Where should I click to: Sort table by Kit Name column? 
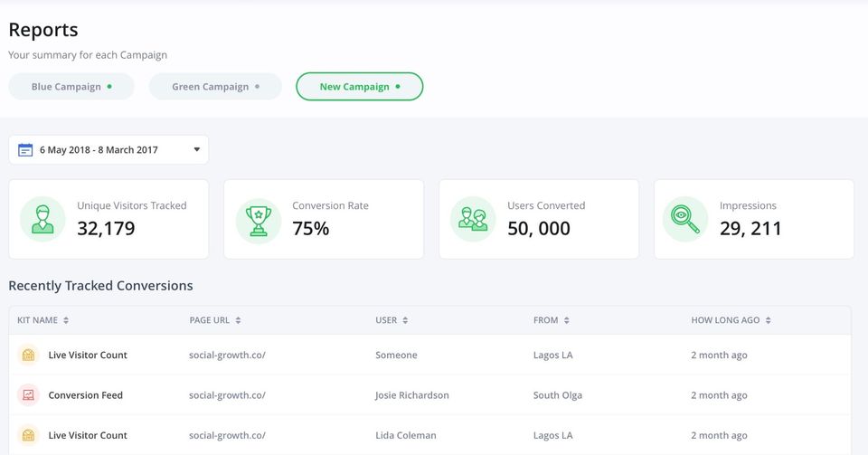[x=66, y=320]
